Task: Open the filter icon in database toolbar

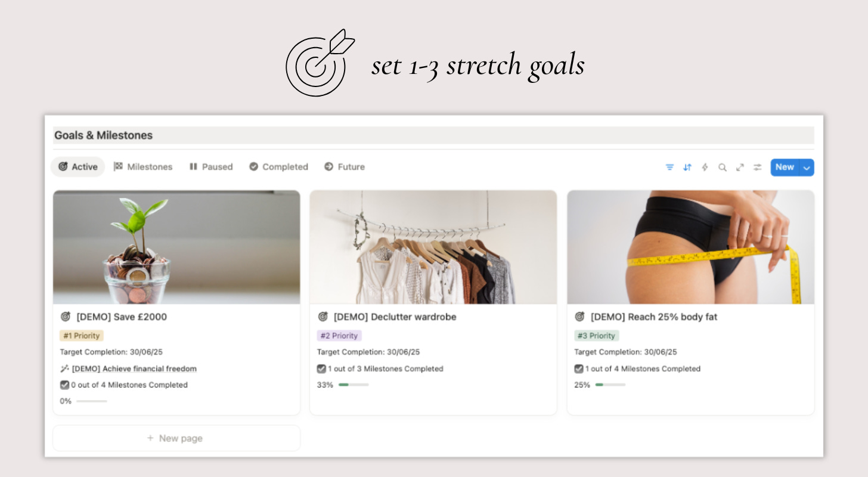Action: click(669, 168)
